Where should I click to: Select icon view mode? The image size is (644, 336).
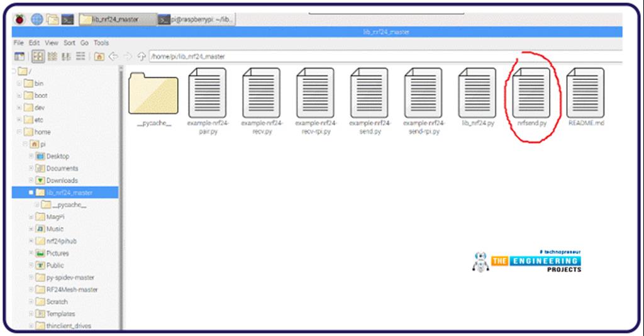(x=38, y=56)
